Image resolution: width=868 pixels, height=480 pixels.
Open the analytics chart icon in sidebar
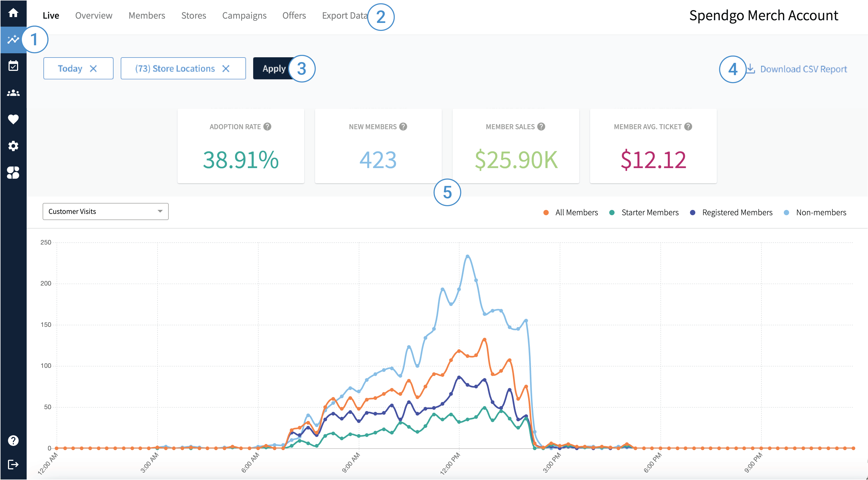pyautogui.click(x=13, y=40)
